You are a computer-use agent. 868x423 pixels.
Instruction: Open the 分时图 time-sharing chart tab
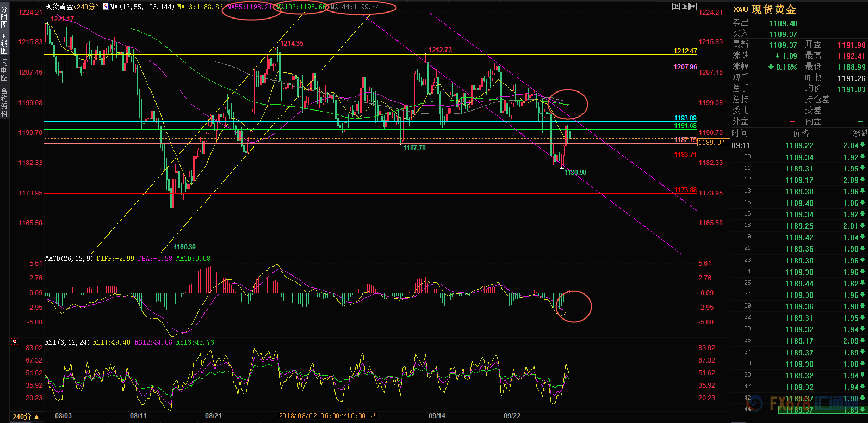4,17
